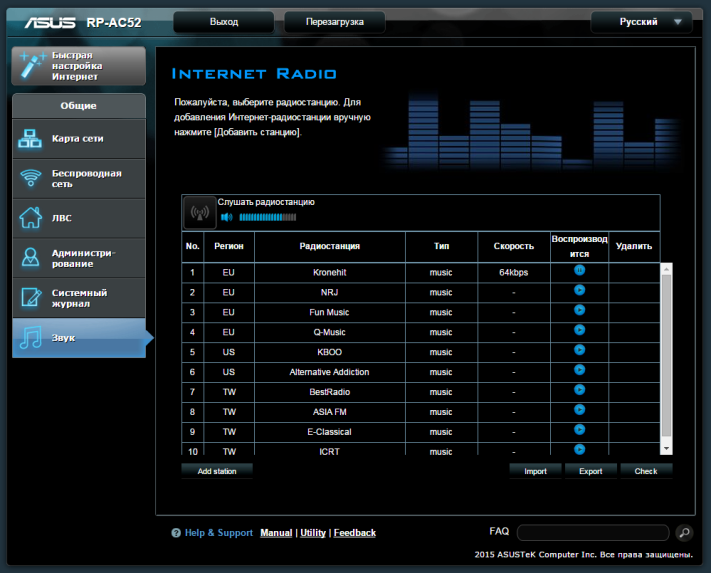The height and width of the screenshot is (573, 711).
Task: Click the 64kbps speed cell
Action: point(514,272)
